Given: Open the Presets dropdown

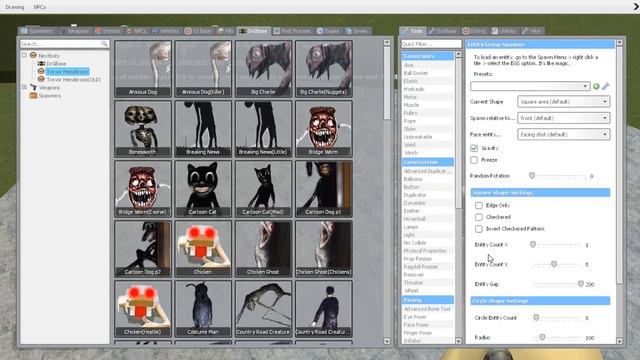Looking at the screenshot, I should click(x=530, y=86).
